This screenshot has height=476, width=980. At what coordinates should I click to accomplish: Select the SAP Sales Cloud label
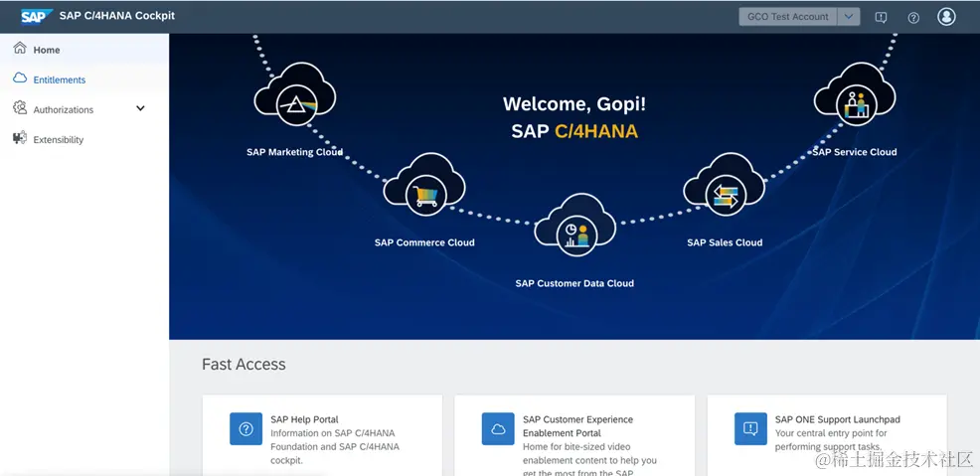(725, 242)
